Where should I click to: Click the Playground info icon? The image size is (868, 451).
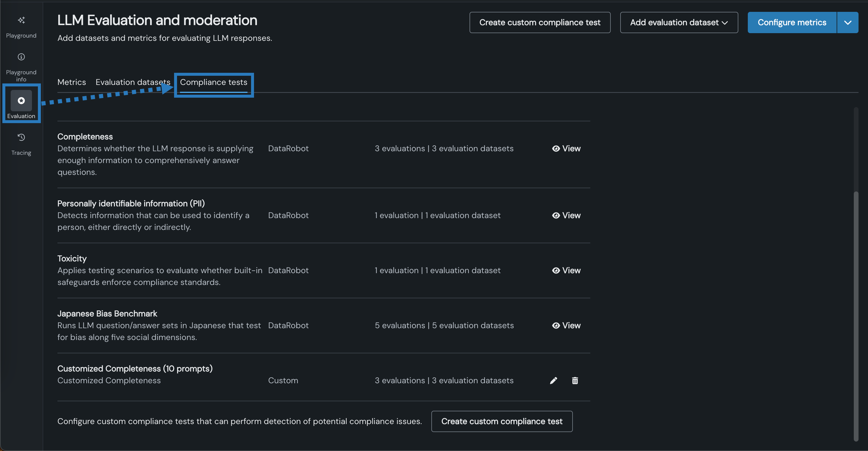(x=21, y=57)
